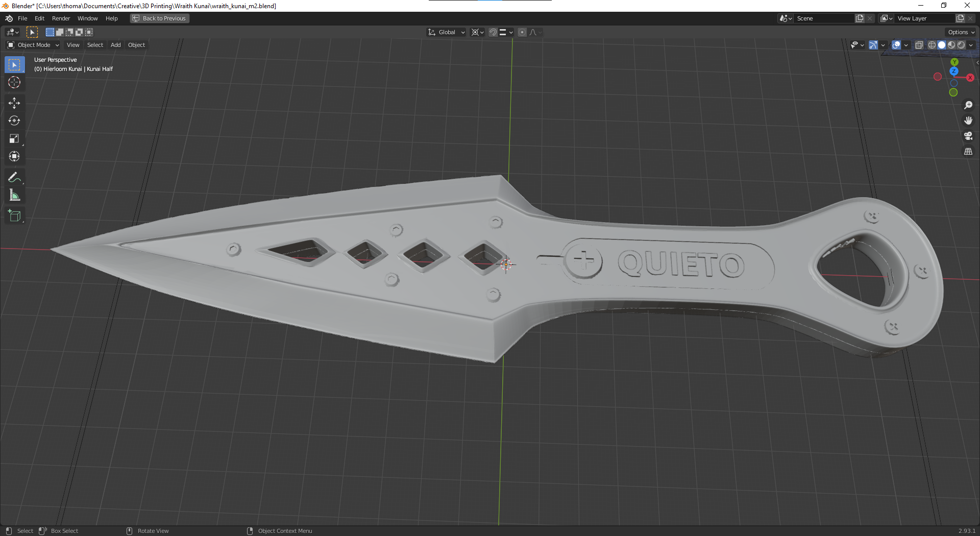Enable Proportional Editing

[x=522, y=32]
